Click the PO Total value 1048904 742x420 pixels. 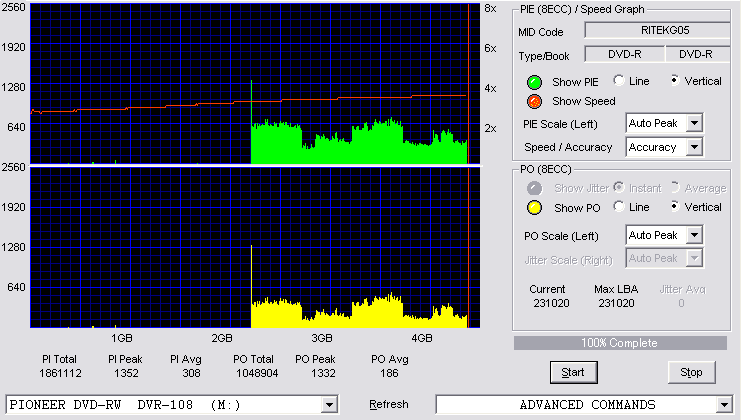tap(257, 373)
